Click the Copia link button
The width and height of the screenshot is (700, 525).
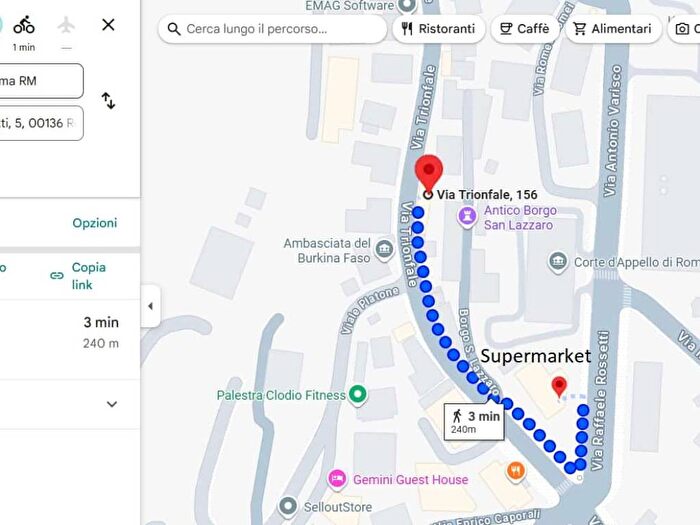79,276
